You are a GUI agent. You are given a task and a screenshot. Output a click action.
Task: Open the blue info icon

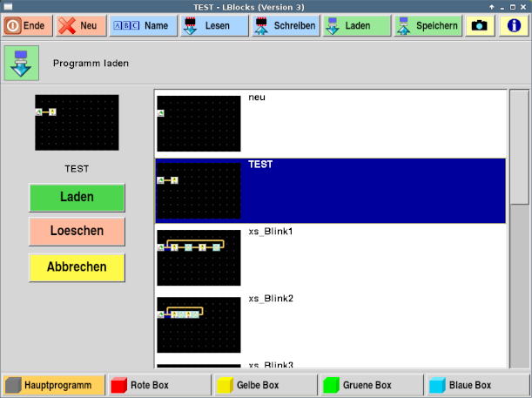(511, 25)
